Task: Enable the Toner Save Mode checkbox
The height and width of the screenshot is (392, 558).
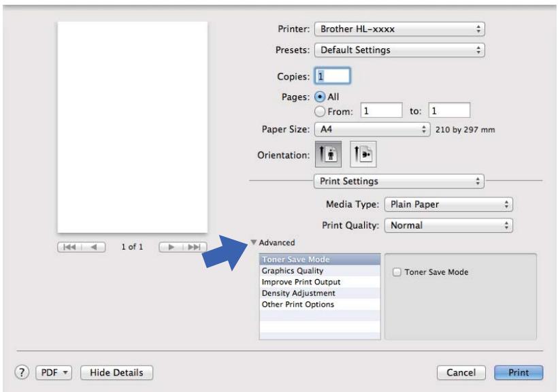Action: 397,272
